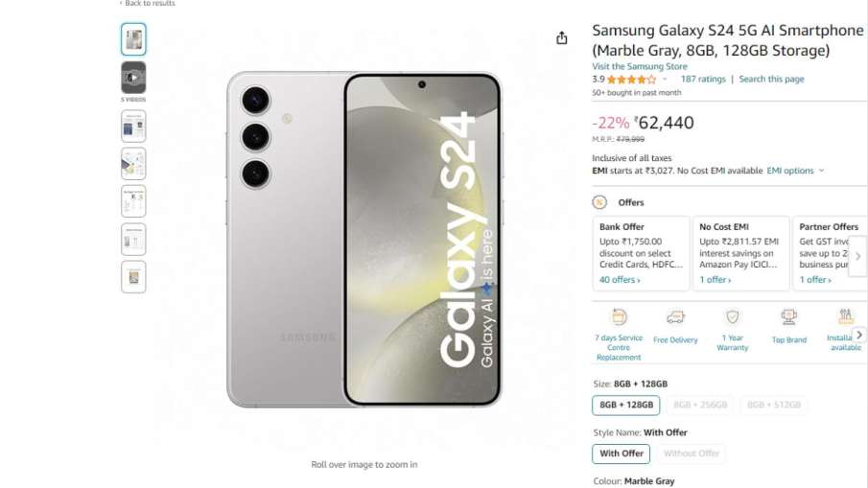Click the Installation available icon
868x488 pixels.
pyautogui.click(x=845, y=317)
